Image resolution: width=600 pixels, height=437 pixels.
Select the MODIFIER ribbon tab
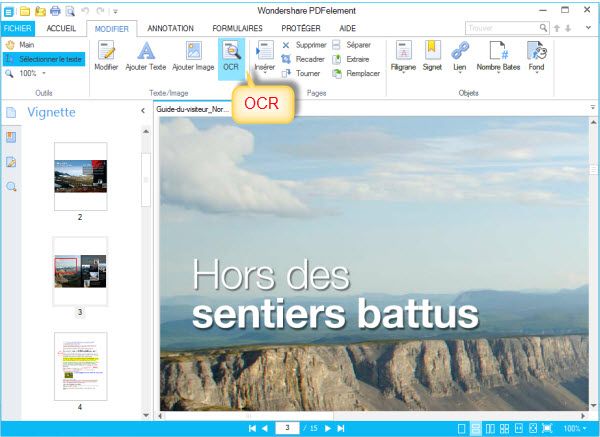(x=111, y=29)
